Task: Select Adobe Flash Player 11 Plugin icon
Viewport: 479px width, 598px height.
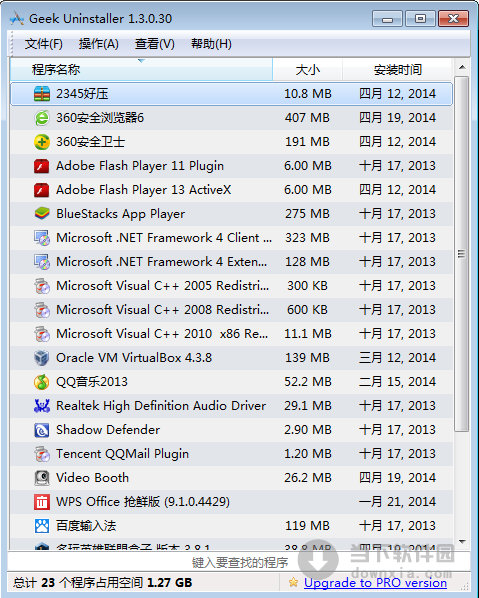Action: click(42, 166)
